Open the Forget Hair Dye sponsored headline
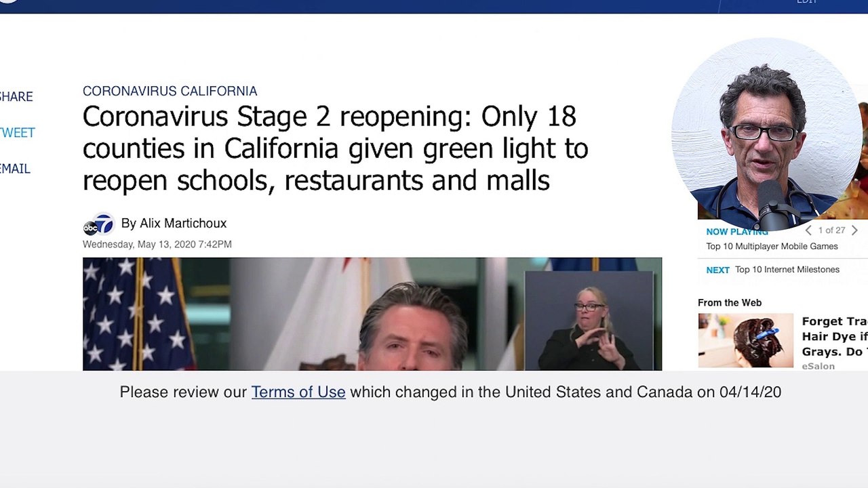 point(835,336)
